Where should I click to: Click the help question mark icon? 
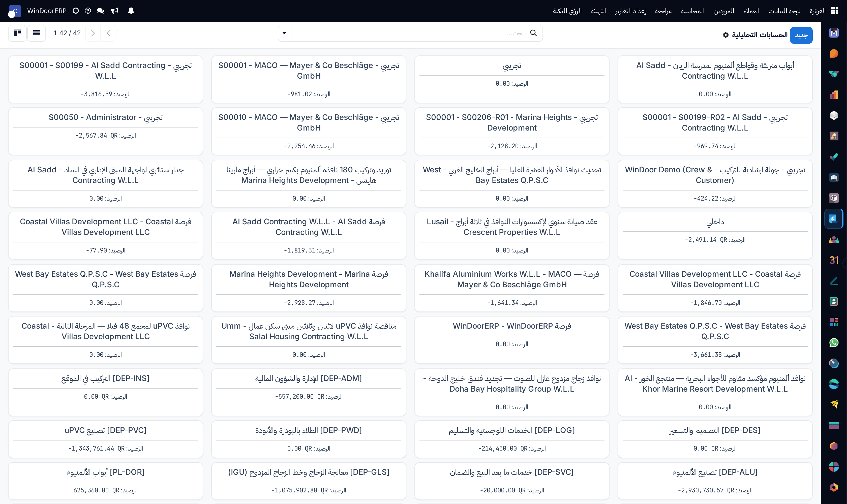tap(88, 11)
